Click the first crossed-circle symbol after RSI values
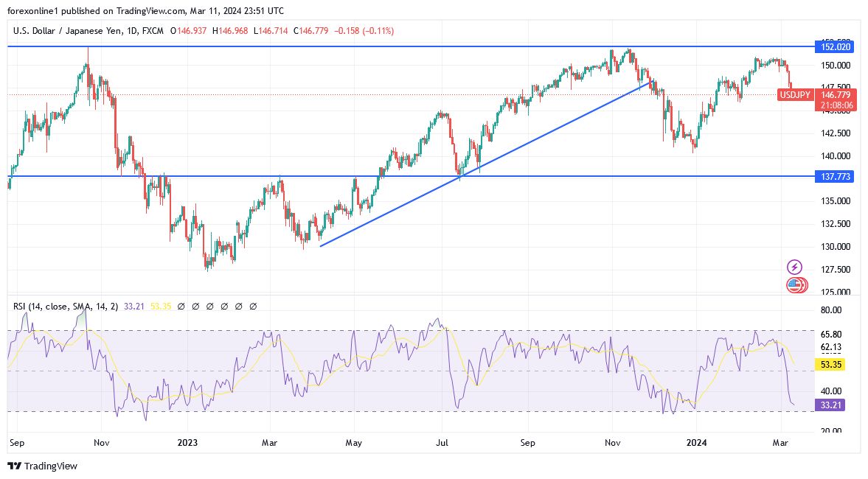868x479 pixels. [x=180, y=306]
